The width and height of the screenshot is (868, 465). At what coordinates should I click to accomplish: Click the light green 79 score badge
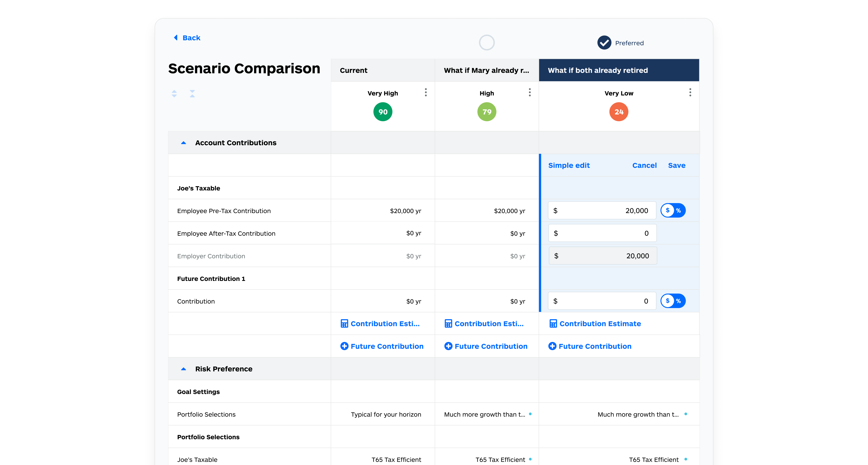click(x=487, y=112)
